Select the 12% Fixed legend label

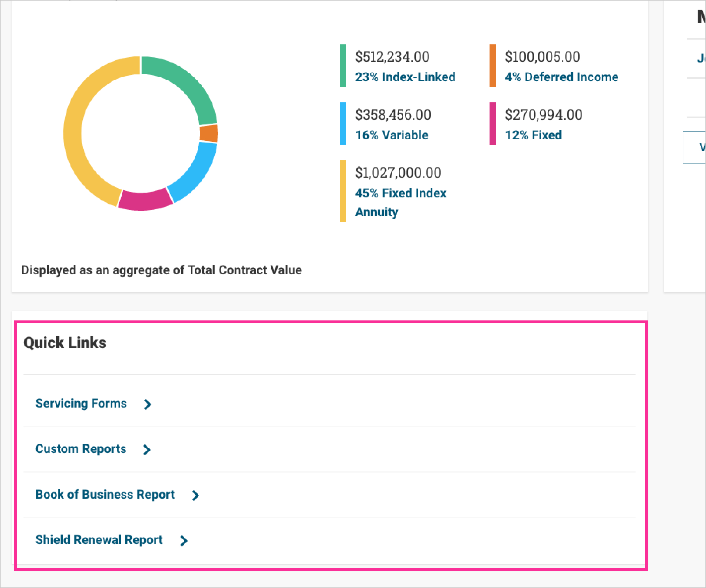click(534, 135)
